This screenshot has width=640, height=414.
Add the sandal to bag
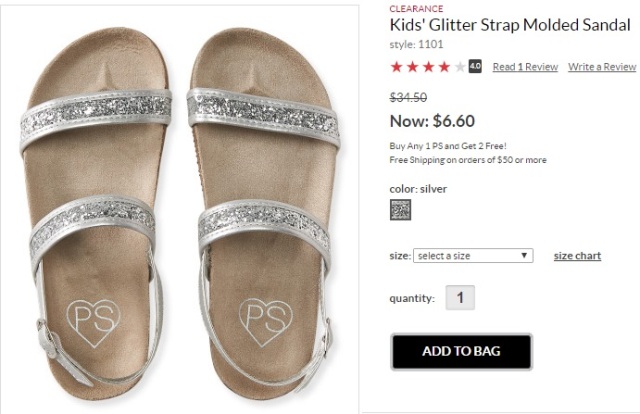click(461, 352)
